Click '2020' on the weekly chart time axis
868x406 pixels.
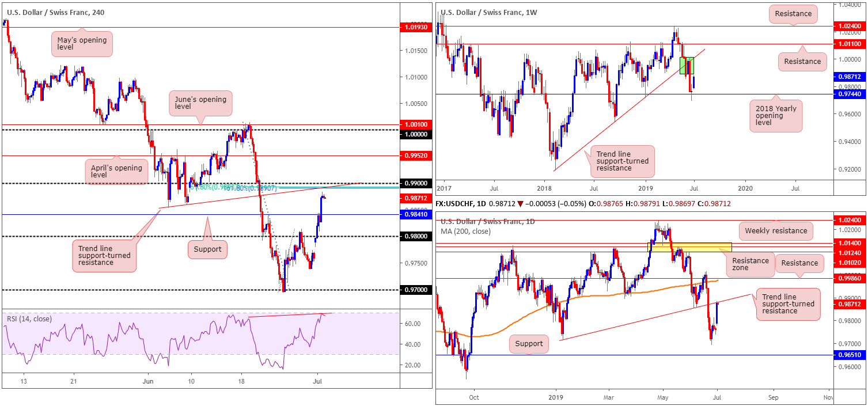(x=745, y=188)
